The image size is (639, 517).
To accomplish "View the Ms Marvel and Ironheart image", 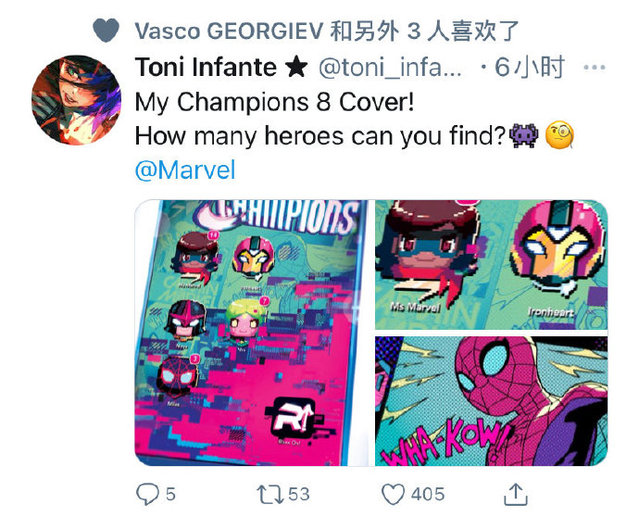I will [491, 264].
